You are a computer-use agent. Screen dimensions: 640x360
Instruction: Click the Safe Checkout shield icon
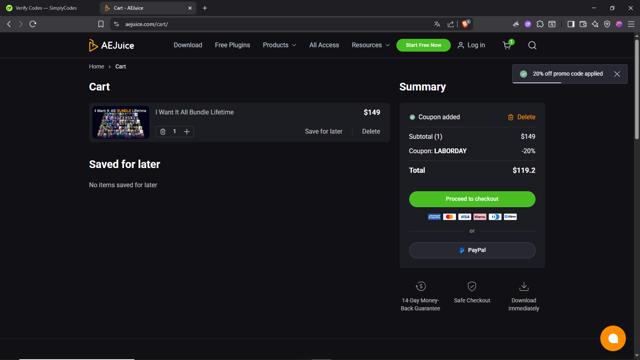[472, 287]
